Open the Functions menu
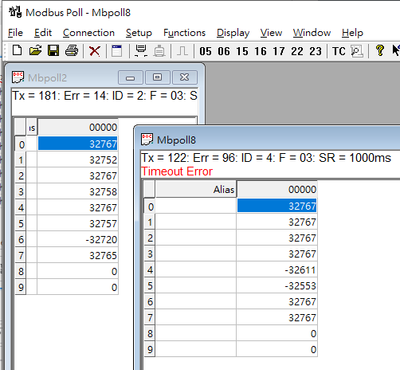Viewport: 400px width, 370px height. click(184, 33)
